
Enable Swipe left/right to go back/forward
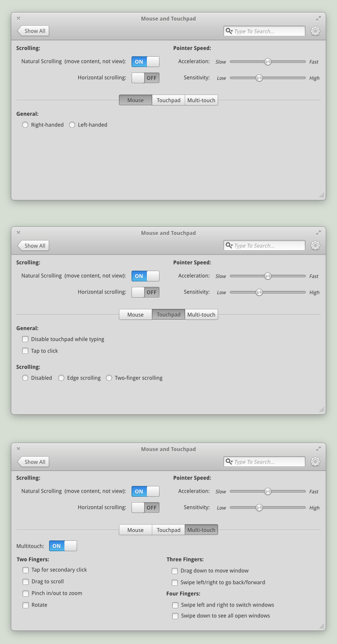(x=175, y=582)
